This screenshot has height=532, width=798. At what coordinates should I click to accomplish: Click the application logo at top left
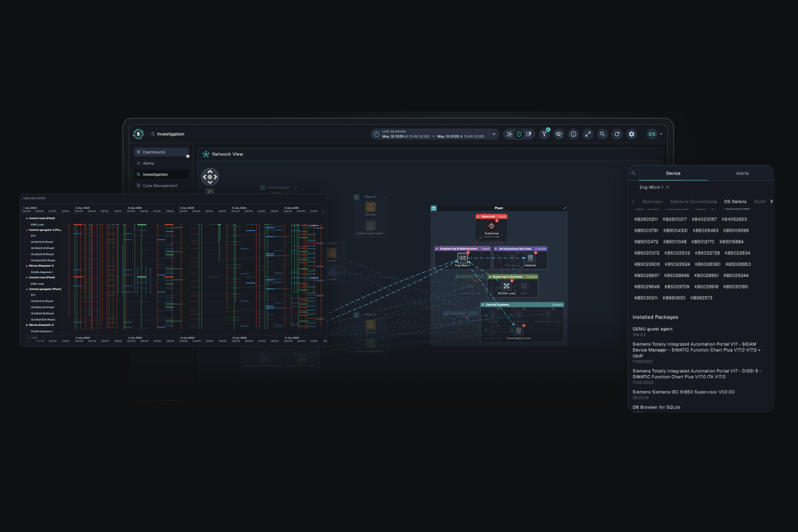pyautogui.click(x=138, y=134)
